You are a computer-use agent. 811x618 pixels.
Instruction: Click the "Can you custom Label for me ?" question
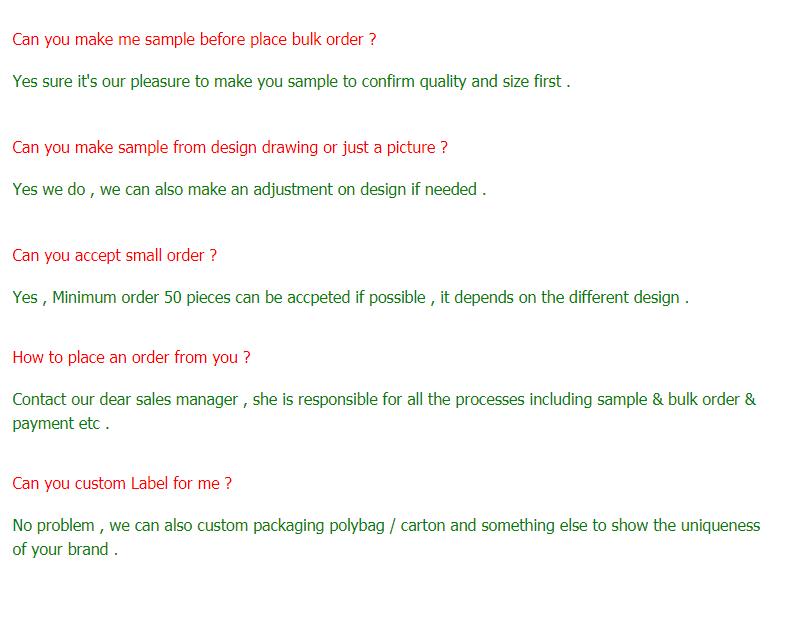coord(122,484)
